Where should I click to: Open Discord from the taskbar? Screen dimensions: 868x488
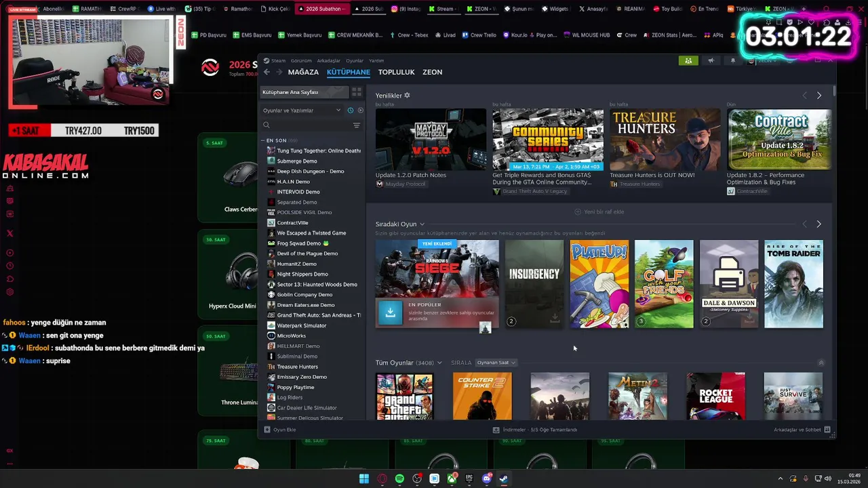click(486, 479)
